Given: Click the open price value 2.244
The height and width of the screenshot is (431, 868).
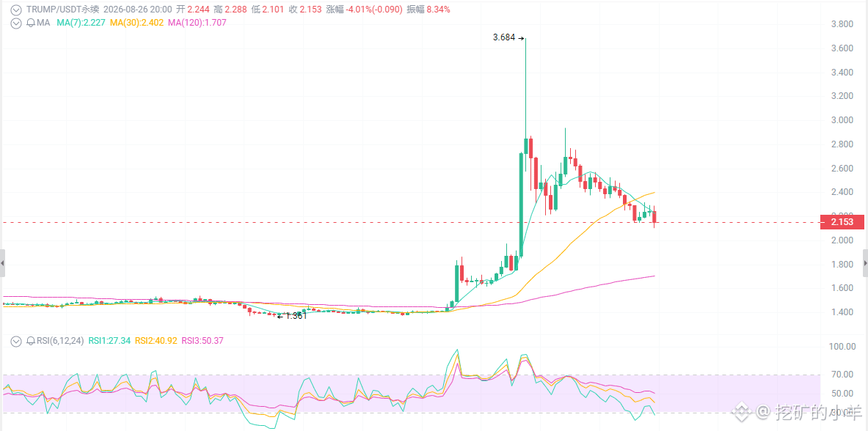Looking at the screenshot, I should (x=197, y=10).
